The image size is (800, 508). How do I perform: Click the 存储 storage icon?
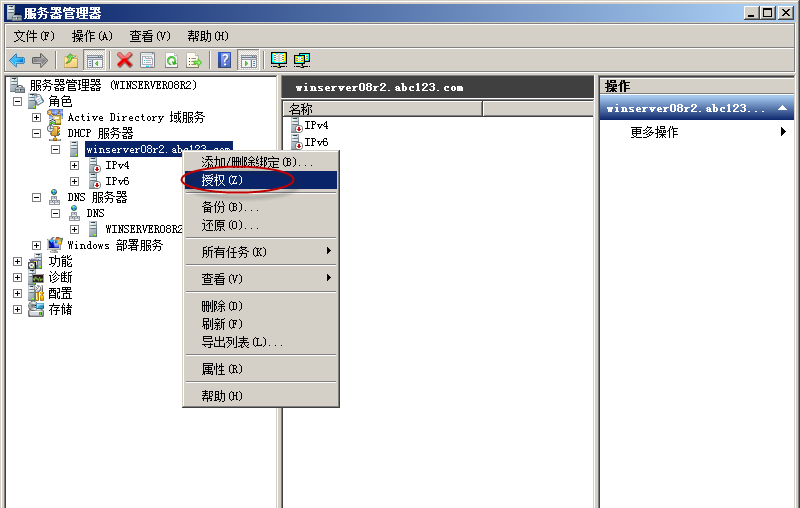(36, 309)
